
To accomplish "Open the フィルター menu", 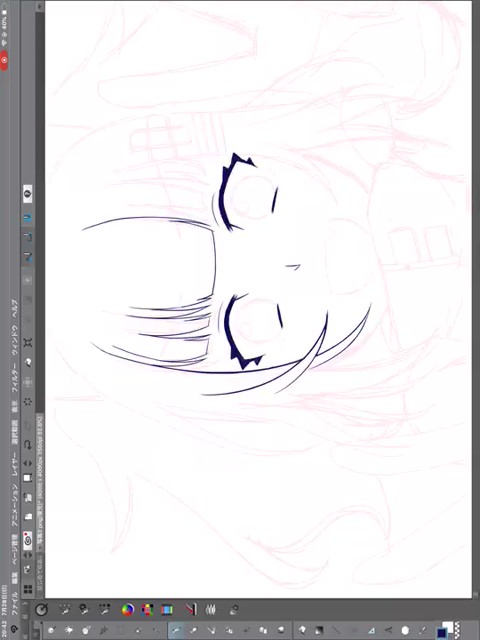I will coord(15,378).
